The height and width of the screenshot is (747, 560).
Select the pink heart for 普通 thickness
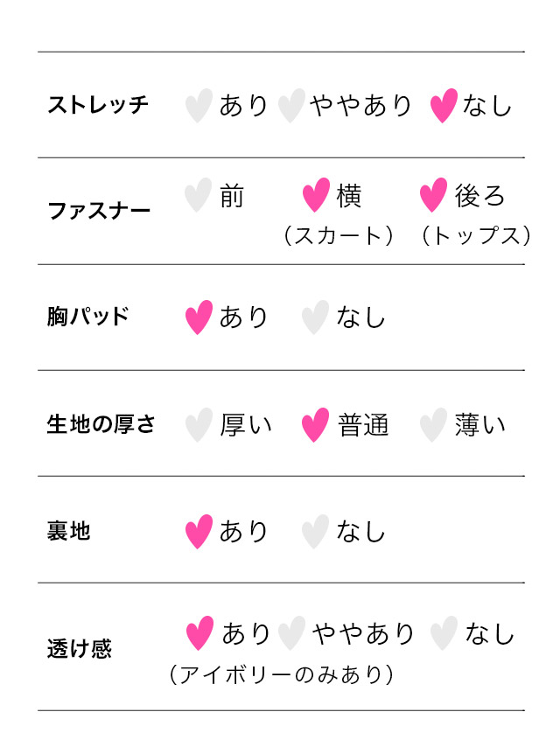[316, 425]
